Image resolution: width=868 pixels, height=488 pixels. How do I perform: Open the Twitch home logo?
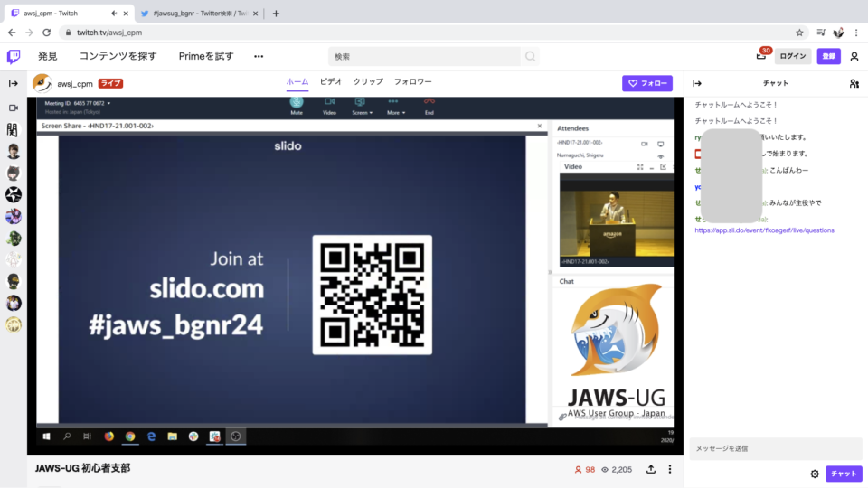[14, 56]
